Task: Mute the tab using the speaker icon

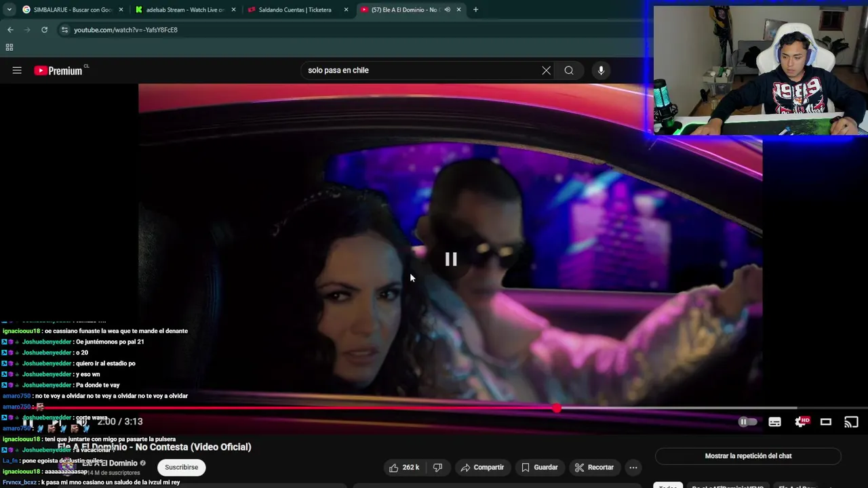Action: 447,9
